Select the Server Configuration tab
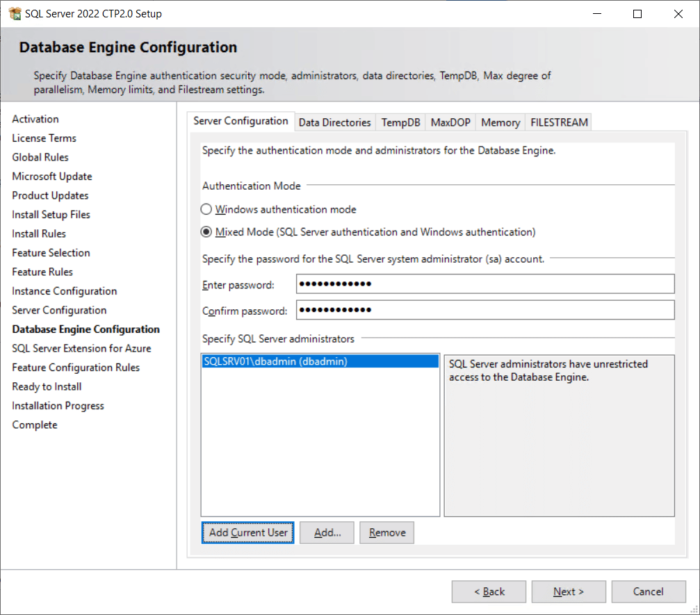 241,121
